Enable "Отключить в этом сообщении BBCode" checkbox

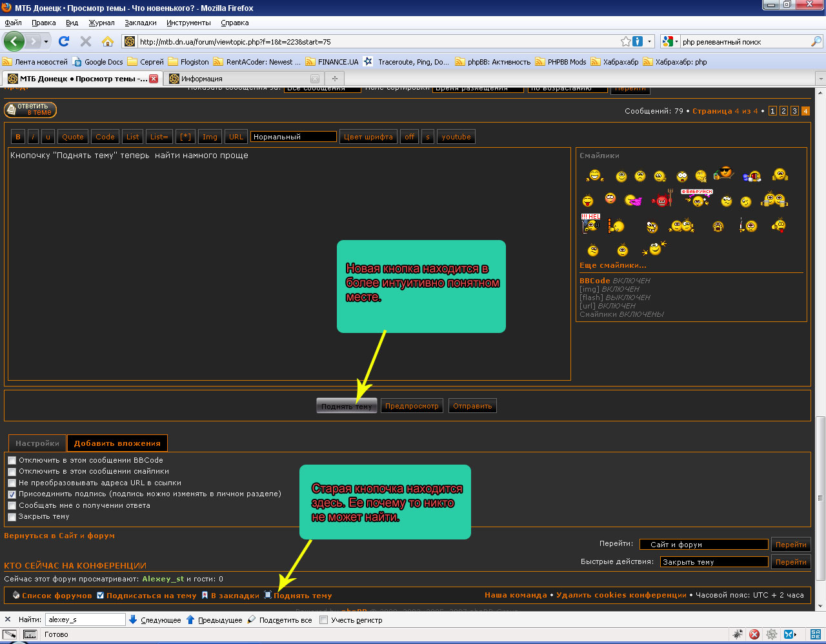pos(12,461)
